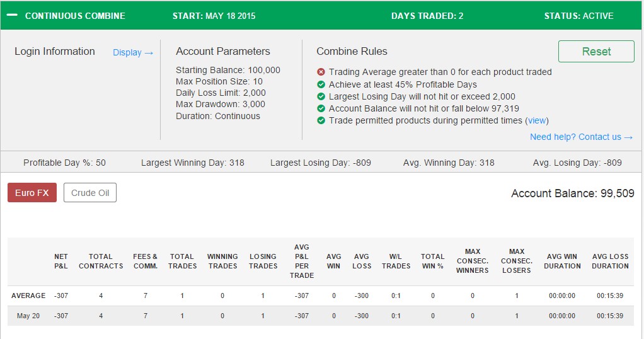
Task: Open the Display login information link
Action: 133,52
